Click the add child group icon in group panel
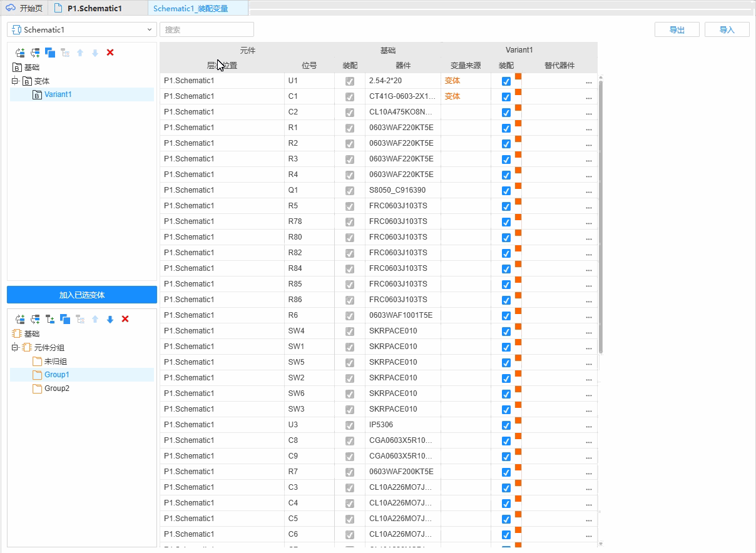Screen dimensions: 756x553 pos(50,319)
